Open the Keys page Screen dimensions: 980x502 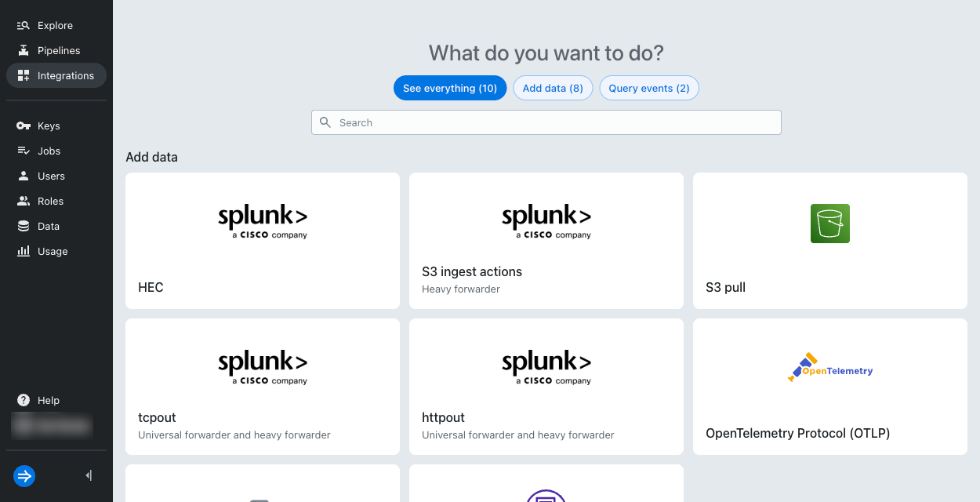tap(56, 125)
